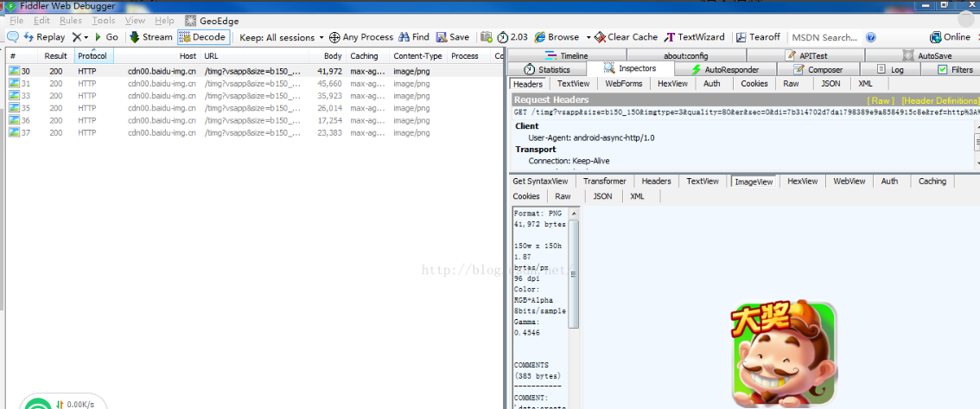The height and width of the screenshot is (409, 980).
Task: Open the Help menu
Action: coord(164,21)
